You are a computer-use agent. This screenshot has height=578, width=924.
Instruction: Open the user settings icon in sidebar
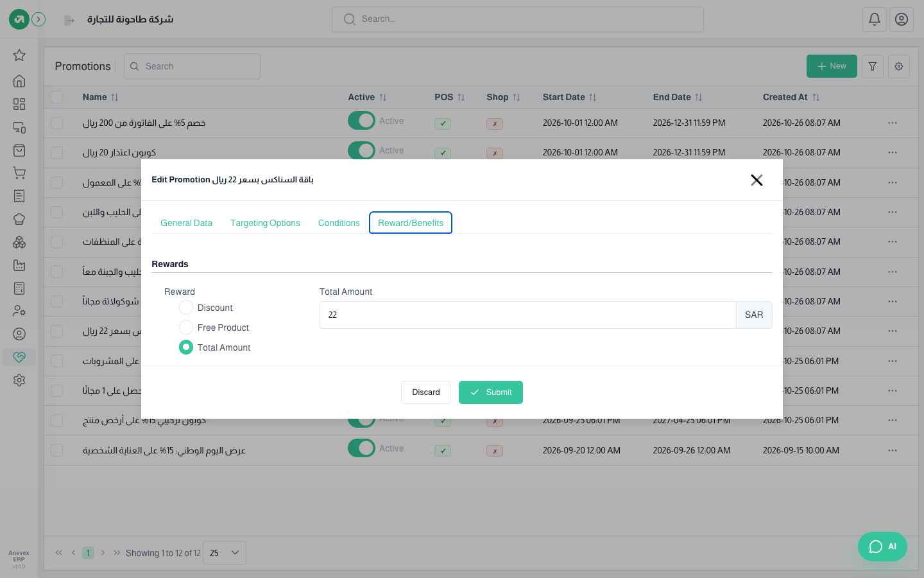tap(19, 311)
